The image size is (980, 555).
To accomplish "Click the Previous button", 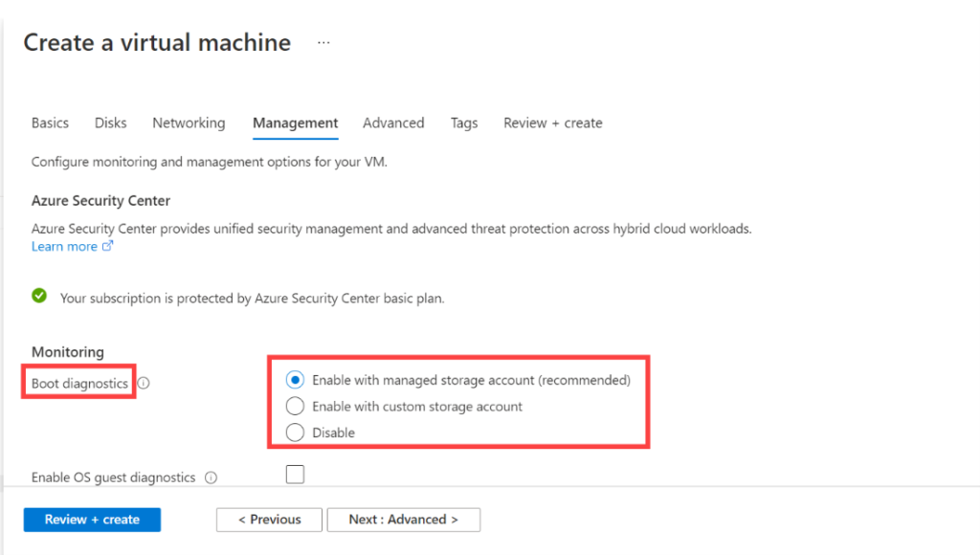I will [x=268, y=520].
